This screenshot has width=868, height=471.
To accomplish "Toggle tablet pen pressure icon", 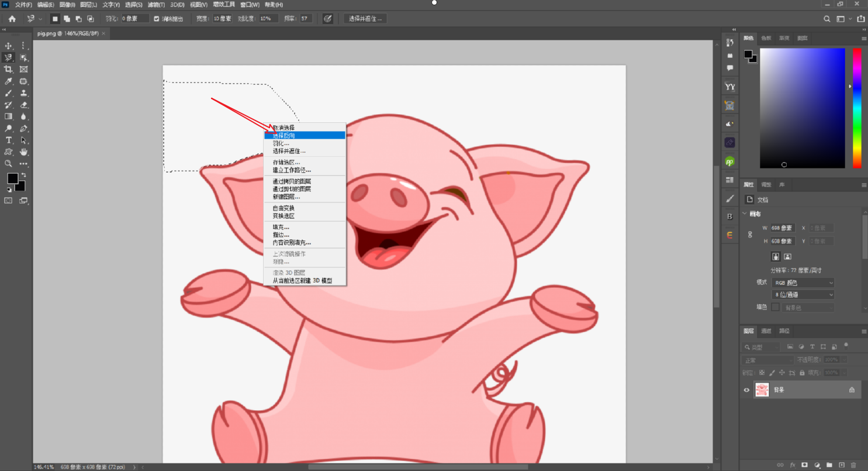I will (x=328, y=19).
